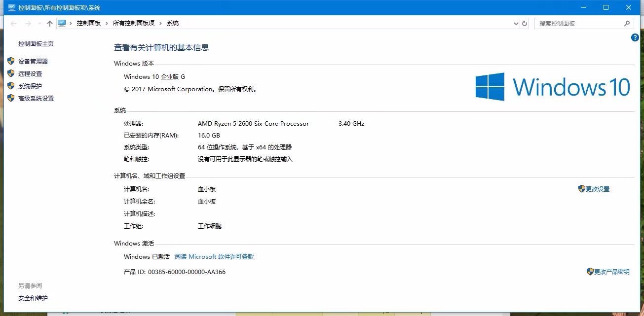Go up one level with Up arrow
The width and height of the screenshot is (644, 316).
49,23
